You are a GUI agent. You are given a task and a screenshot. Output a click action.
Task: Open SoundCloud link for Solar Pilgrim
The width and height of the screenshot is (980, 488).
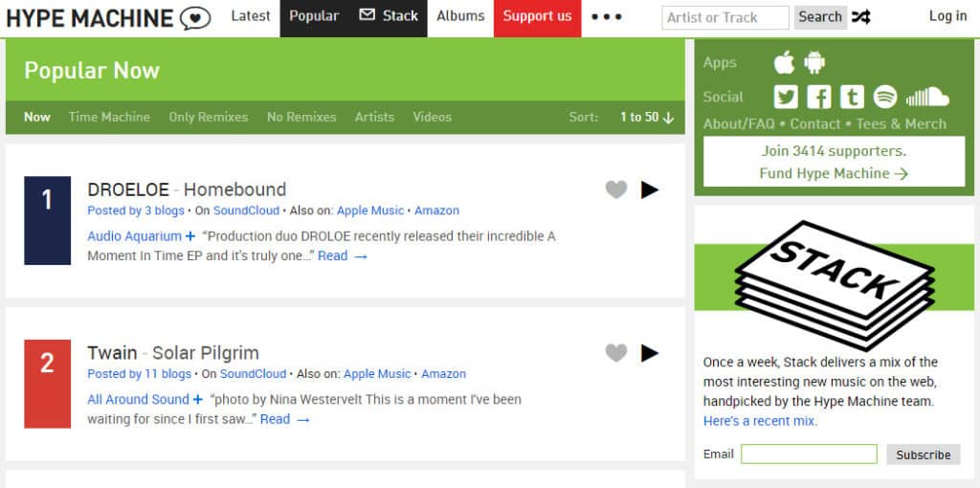click(253, 374)
